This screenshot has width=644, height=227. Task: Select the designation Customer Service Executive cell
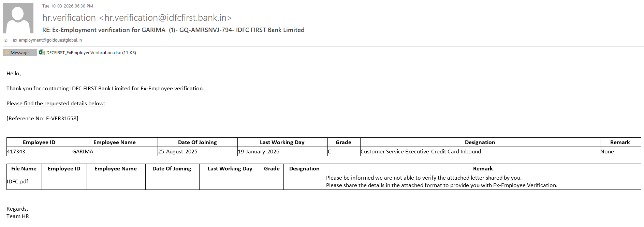[421, 152]
